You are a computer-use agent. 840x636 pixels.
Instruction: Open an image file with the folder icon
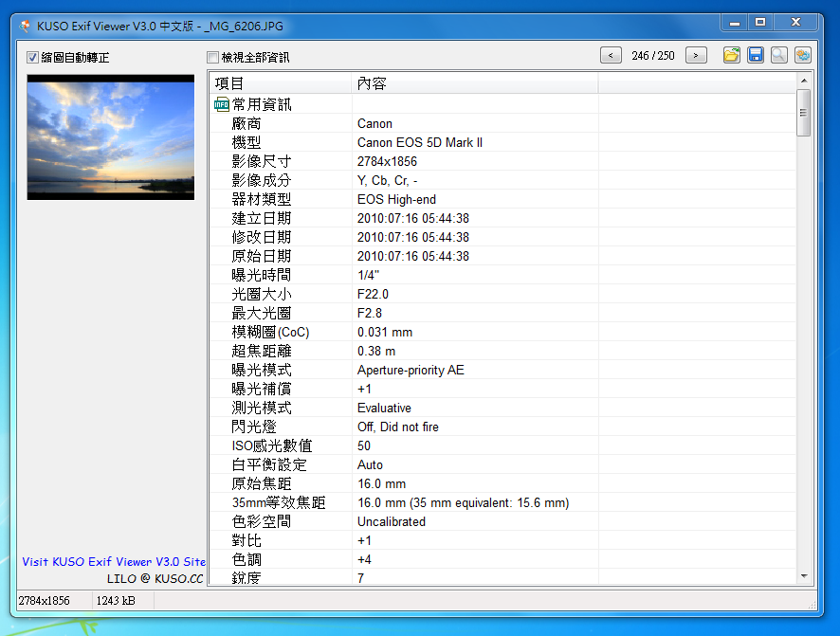(x=731, y=55)
